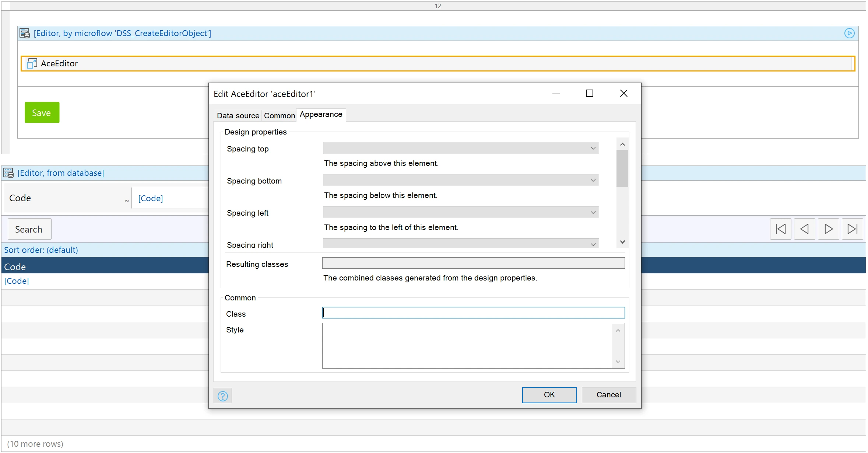Image resolution: width=868 pixels, height=453 pixels.
Task: Click Style area scroll down arrow
Action: (618, 362)
